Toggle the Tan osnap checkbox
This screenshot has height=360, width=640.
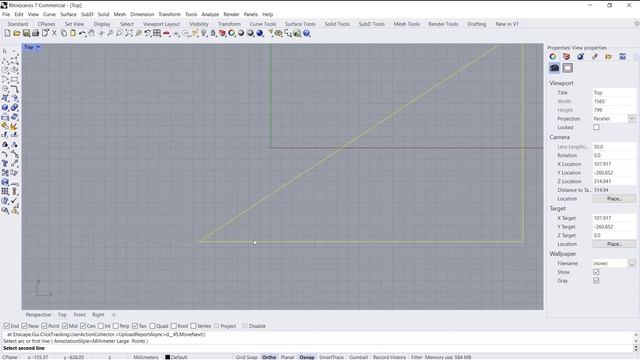(x=135, y=326)
